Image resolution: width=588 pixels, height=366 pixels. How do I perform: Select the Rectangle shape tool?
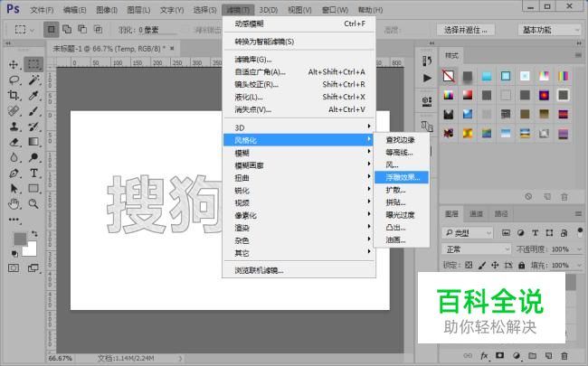(x=33, y=189)
